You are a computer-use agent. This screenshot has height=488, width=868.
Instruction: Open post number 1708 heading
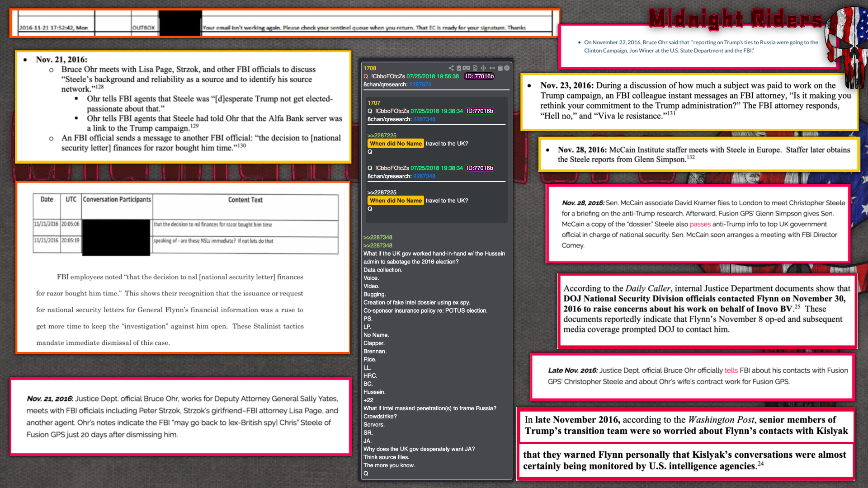370,68
